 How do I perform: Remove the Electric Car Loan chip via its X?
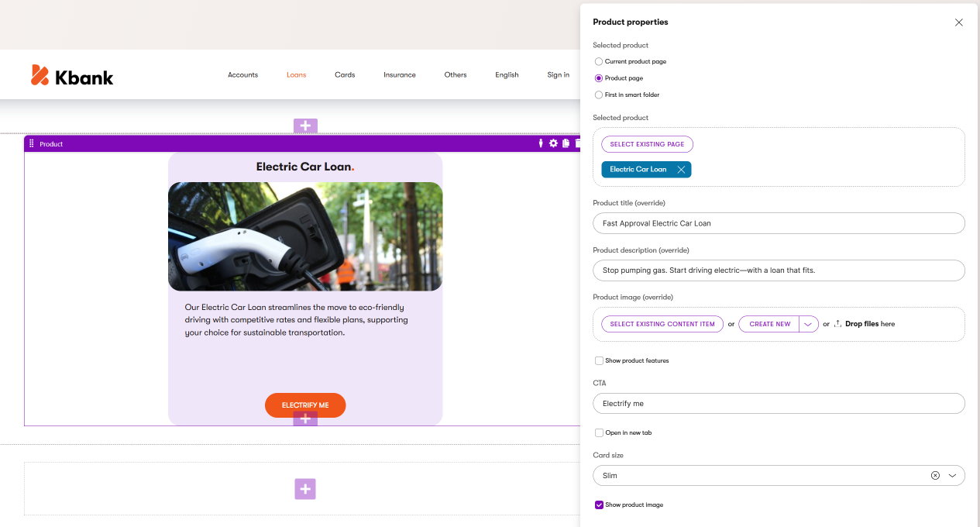[680, 169]
